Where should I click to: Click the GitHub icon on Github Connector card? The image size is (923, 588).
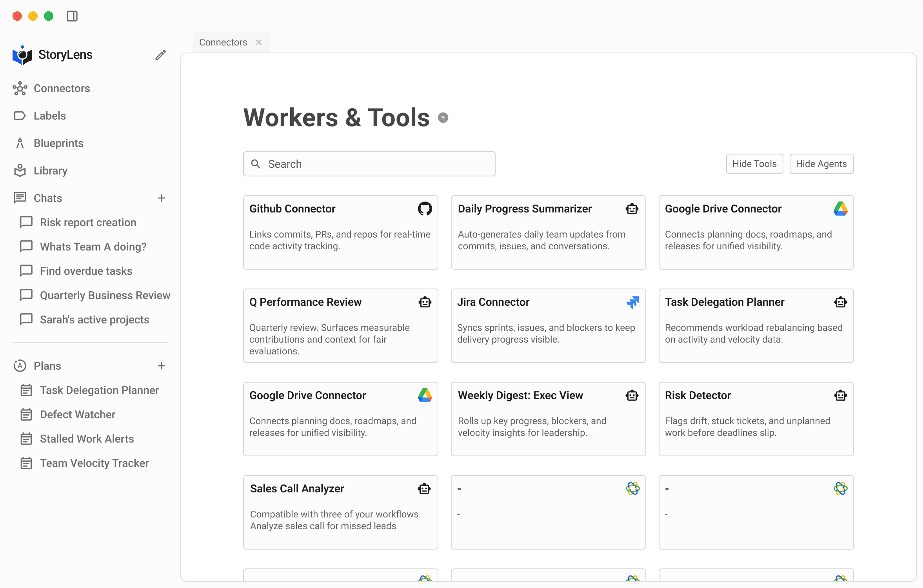425,209
